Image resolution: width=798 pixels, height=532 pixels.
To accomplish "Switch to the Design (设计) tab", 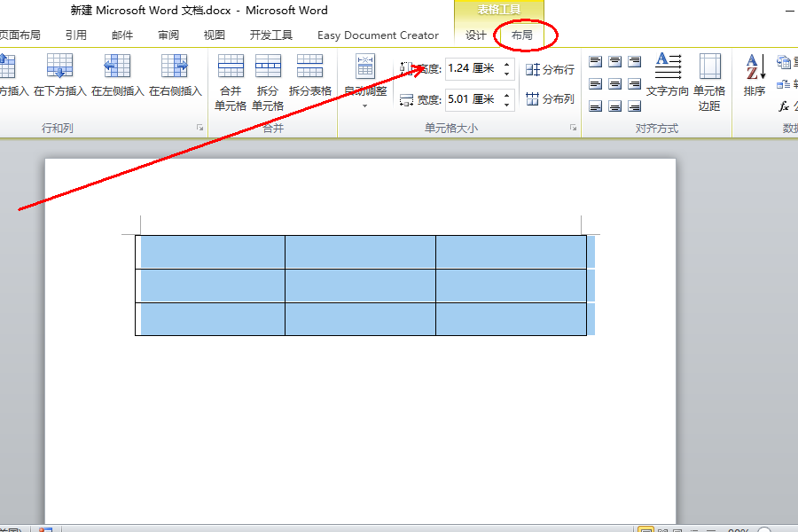I will tap(476, 35).
